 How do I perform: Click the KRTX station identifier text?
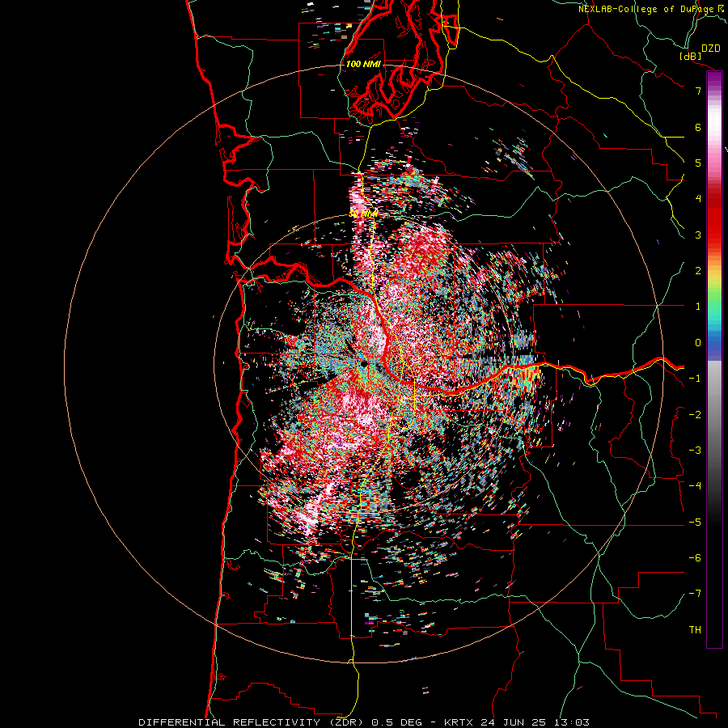tap(458, 722)
